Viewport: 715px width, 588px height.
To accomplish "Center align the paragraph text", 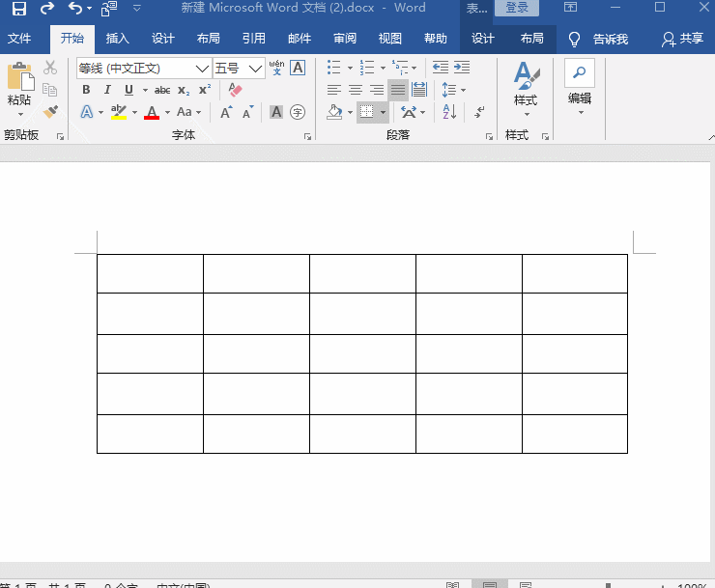I will 356,90.
